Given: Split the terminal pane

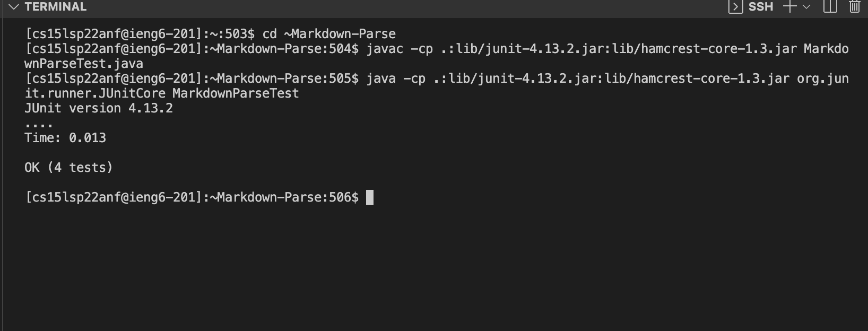Looking at the screenshot, I should pyautogui.click(x=830, y=7).
